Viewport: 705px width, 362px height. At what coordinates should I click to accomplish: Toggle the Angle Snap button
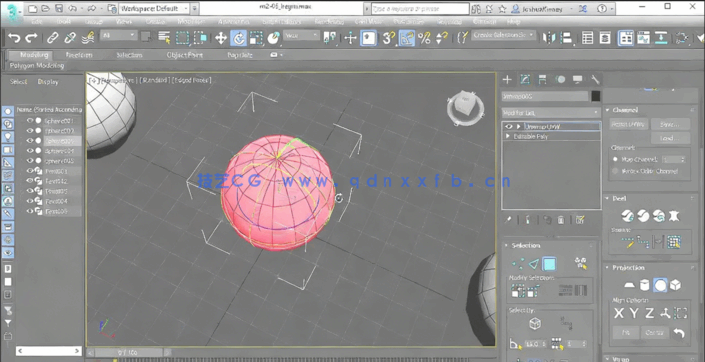[406, 38]
